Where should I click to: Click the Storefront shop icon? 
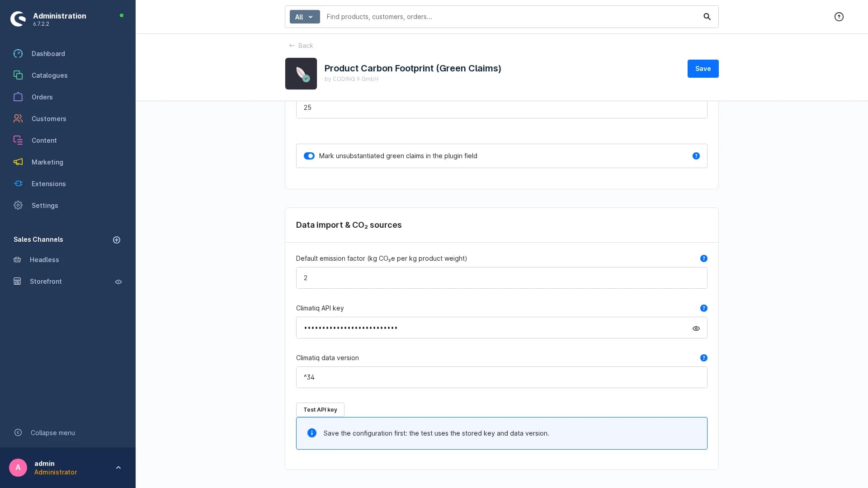[17, 282]
